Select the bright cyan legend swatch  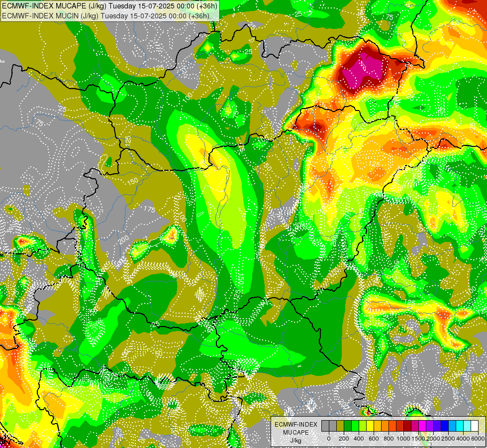point(460,426)
